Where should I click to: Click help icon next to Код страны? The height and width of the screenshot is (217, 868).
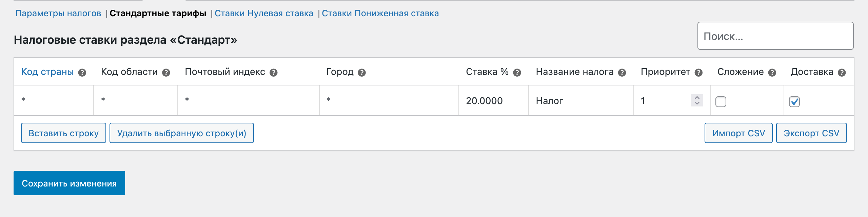click(82, 73)
